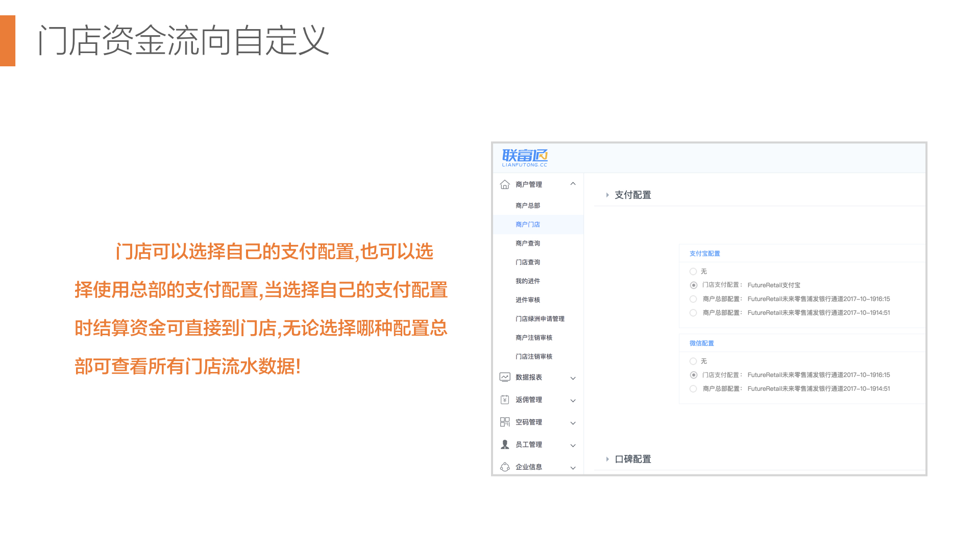
Task: Click the 空码管理 QR code icon
Action: [x=505, y=422]
